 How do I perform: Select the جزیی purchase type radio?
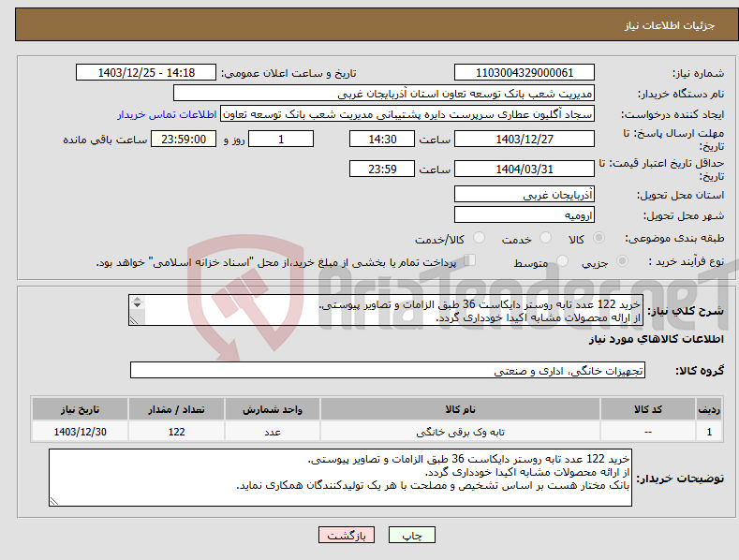622,260
